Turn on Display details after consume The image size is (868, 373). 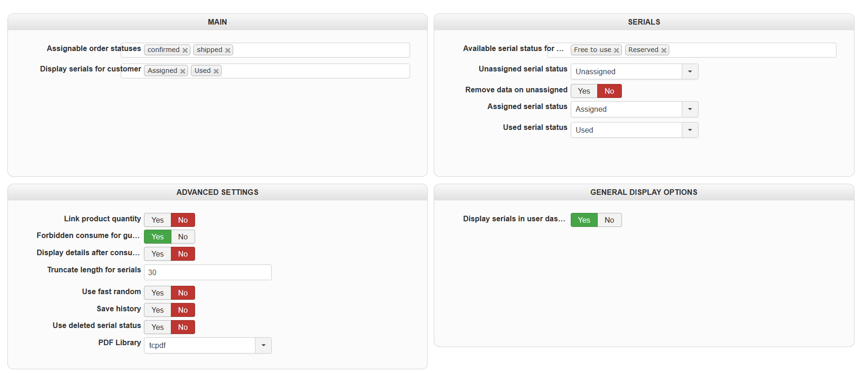click(157, 254)
